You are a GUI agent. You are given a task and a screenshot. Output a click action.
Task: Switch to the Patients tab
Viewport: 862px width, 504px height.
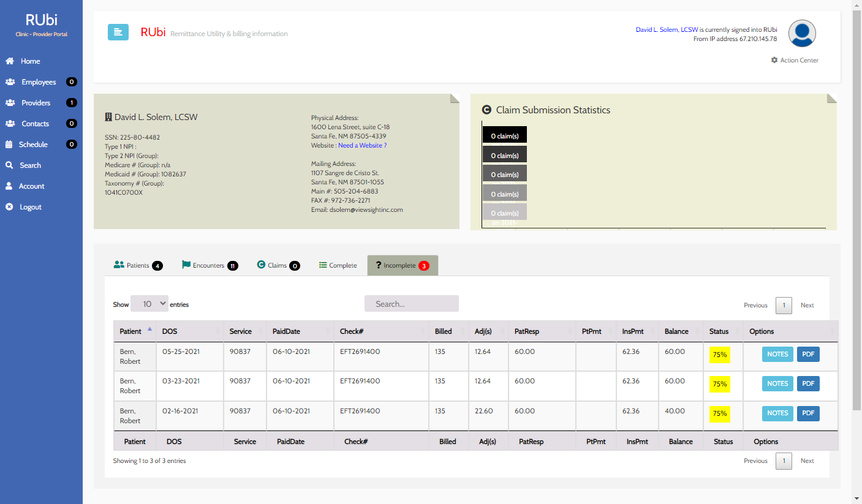pos(138,266)
